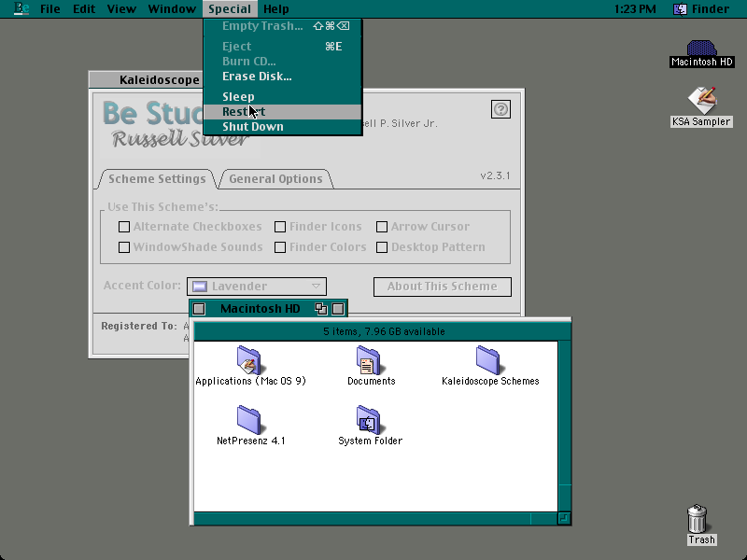Screen dimensions: 747x560
Task: Enable the Finder Colors checkbox
Action: pos(280,247)
